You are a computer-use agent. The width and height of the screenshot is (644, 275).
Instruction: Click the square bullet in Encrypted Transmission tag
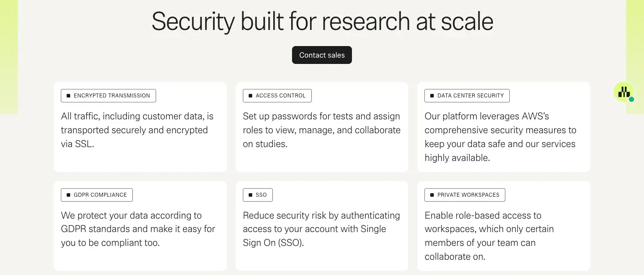coord(68,96)
